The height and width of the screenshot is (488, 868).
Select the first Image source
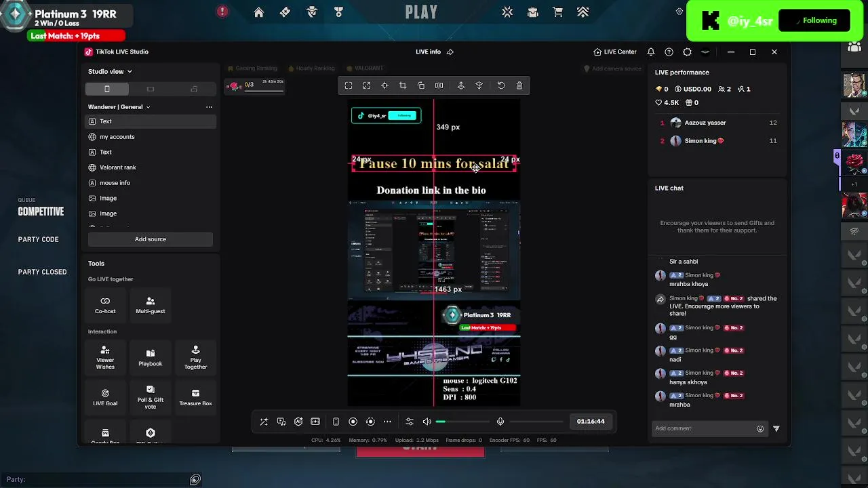coord(151,199)
